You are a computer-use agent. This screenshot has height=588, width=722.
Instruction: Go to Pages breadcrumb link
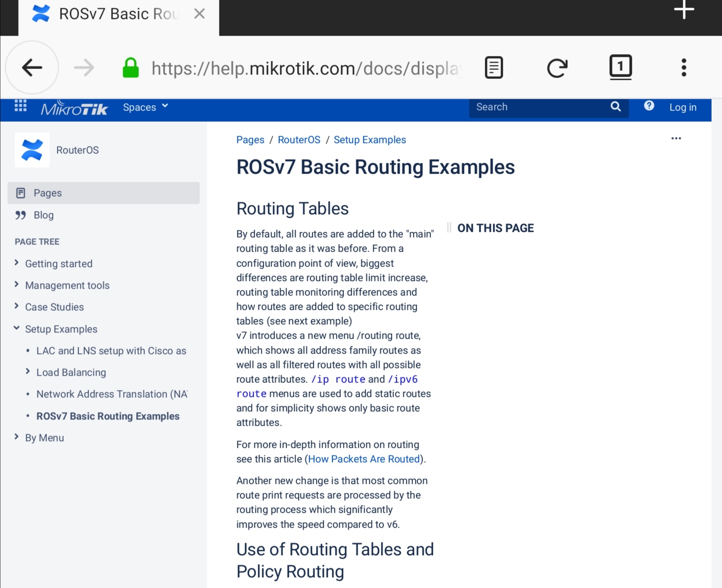[x=250, y=140]
